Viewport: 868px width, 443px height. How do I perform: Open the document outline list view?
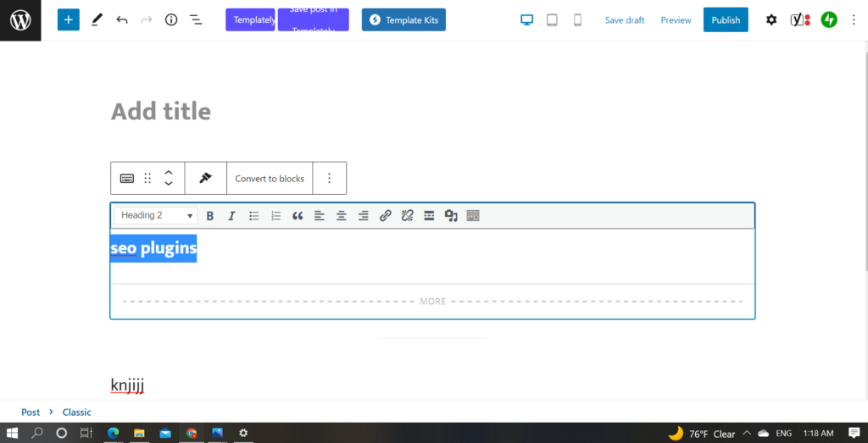pyautogui.click(x=196, y=19)
